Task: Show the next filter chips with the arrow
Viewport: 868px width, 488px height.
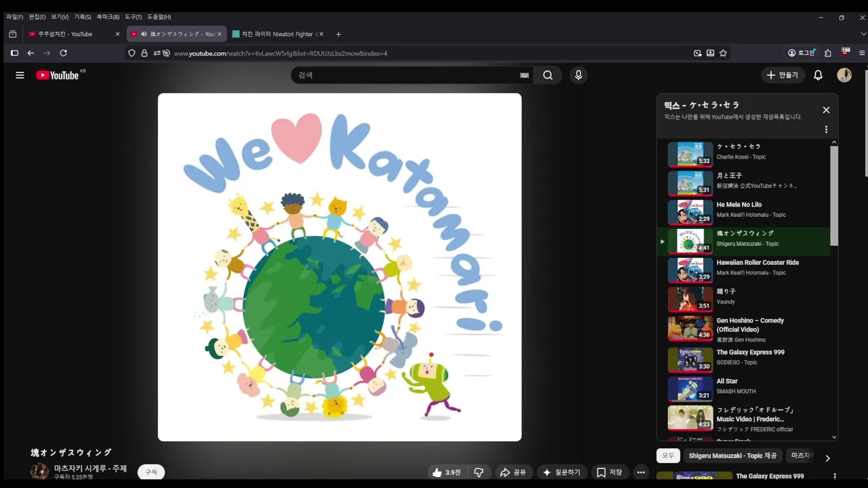Action: click(x=827, y=458)
